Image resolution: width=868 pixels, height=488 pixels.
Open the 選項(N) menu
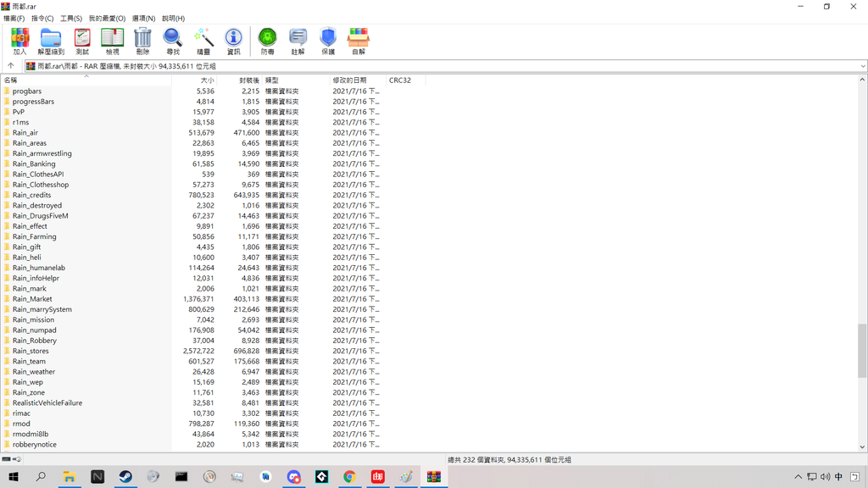(x=143, y=19)
